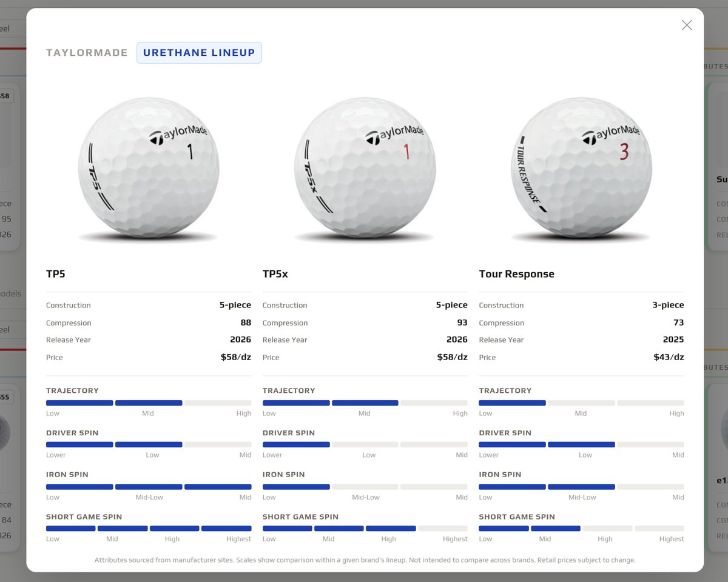Click TP5x price $58/dz

point(452,357)
